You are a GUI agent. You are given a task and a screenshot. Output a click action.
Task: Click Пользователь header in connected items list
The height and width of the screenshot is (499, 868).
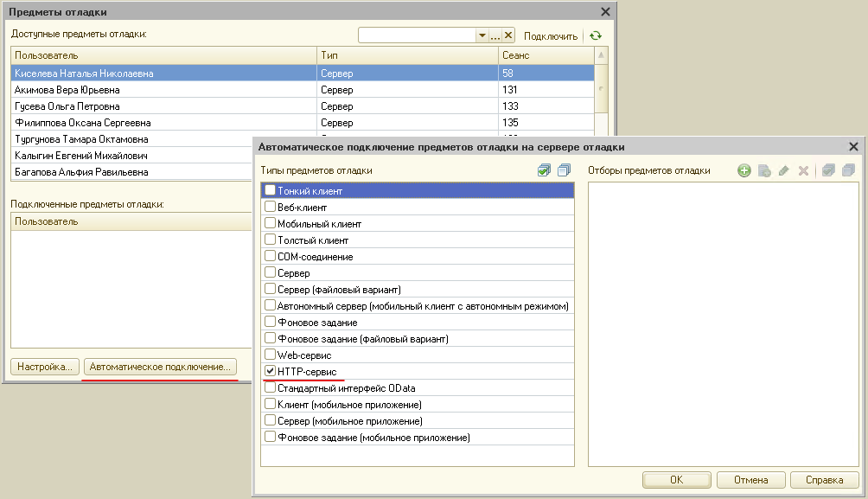click(x=131, y=221)
